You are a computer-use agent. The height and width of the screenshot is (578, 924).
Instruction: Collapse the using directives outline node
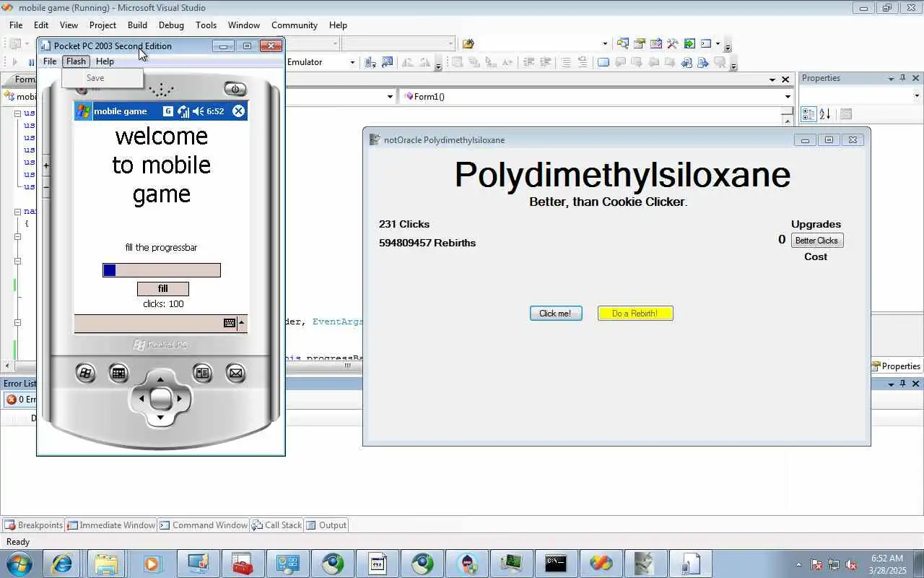click(x=18, y=113)
